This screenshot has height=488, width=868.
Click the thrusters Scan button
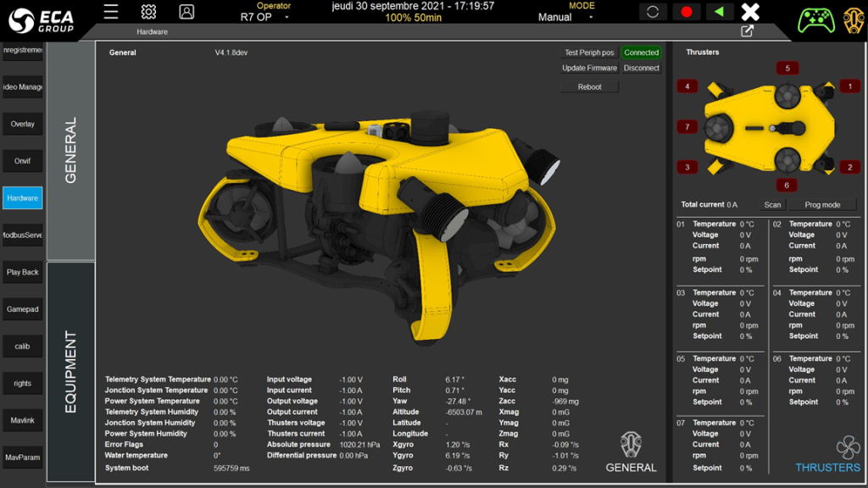tap(772, 205)
